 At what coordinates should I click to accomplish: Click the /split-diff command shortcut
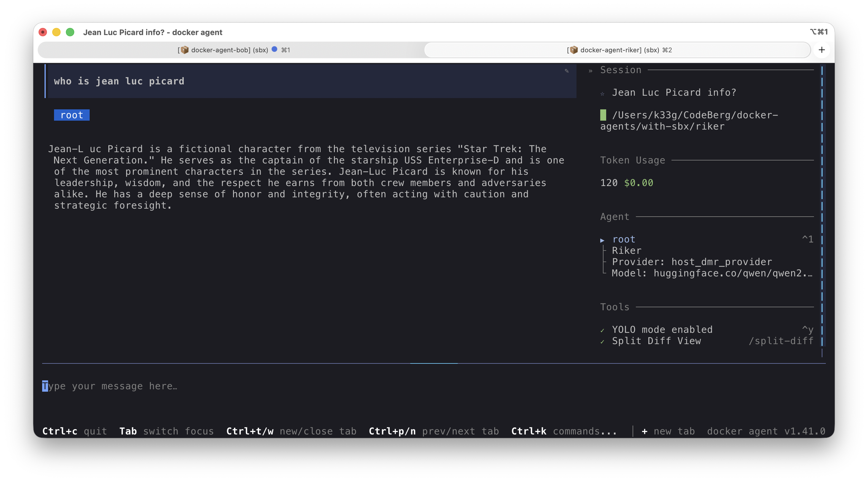tap(781, 341)
